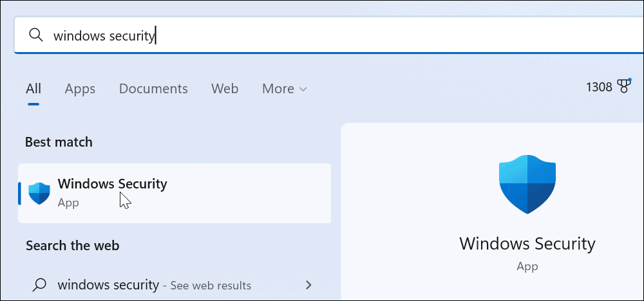
Task: Expand the web result chevron arrow
Action: pyautogui.click(x=308, y=284)
